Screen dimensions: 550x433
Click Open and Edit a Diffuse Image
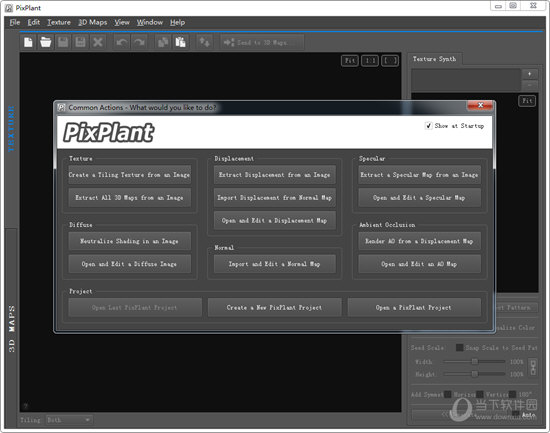pyautogui.click(x=129, y=264)
